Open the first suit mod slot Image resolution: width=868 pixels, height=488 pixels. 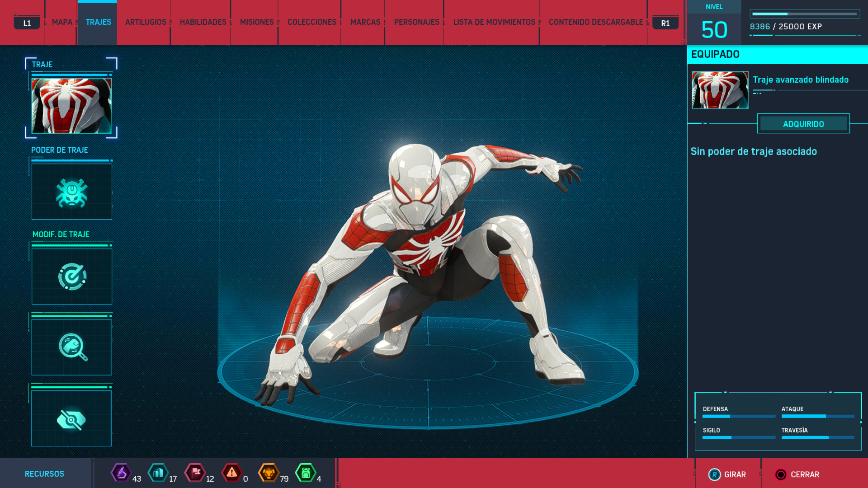pos(72,277)
